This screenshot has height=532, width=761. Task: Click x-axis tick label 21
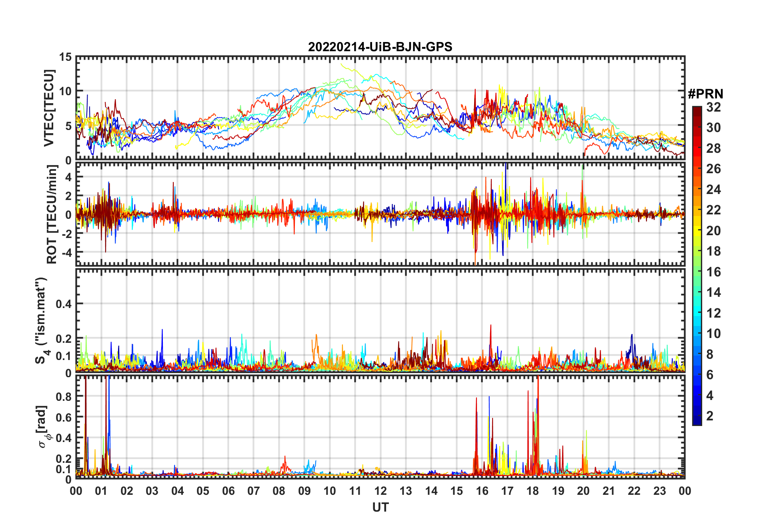(609, 491)
